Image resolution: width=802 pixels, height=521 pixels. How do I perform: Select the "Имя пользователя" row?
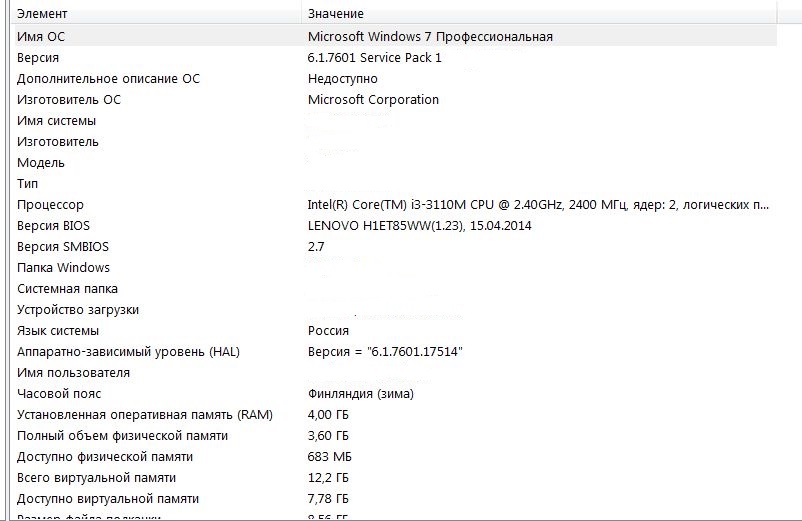click(73, 373)
